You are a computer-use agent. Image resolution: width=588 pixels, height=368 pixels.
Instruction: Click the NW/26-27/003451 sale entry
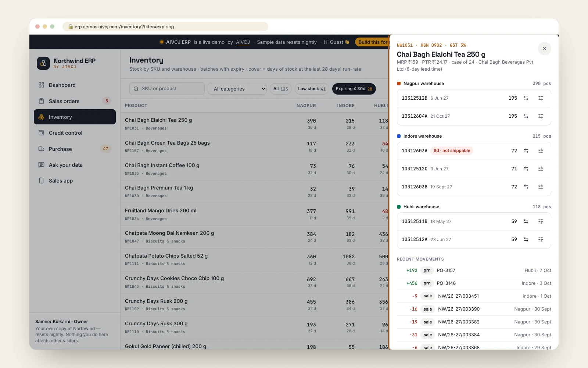tap(474, 296)
